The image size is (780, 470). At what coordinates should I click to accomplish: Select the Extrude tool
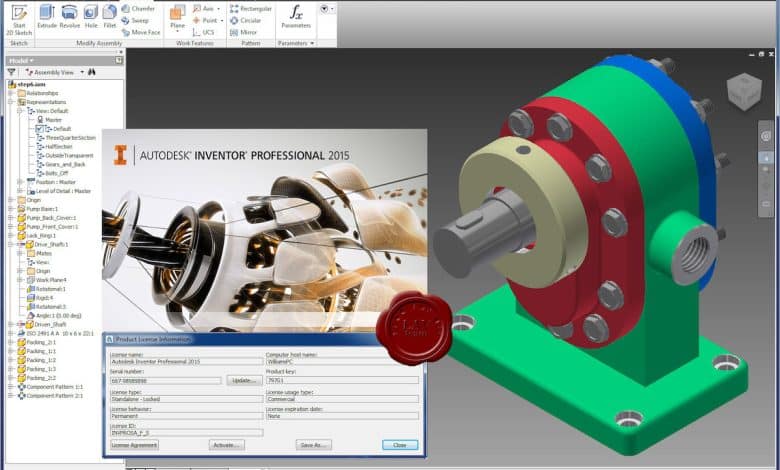(47, 16)
